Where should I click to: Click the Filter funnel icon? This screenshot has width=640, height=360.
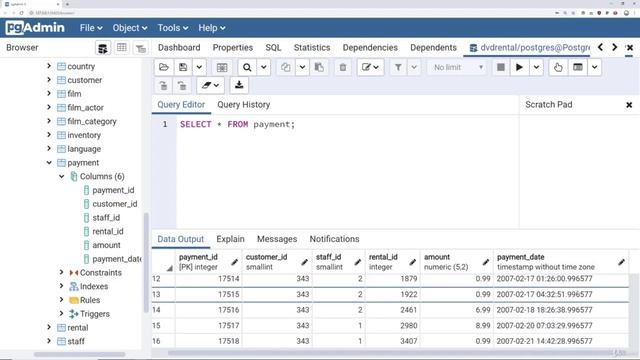coord(398,67)
